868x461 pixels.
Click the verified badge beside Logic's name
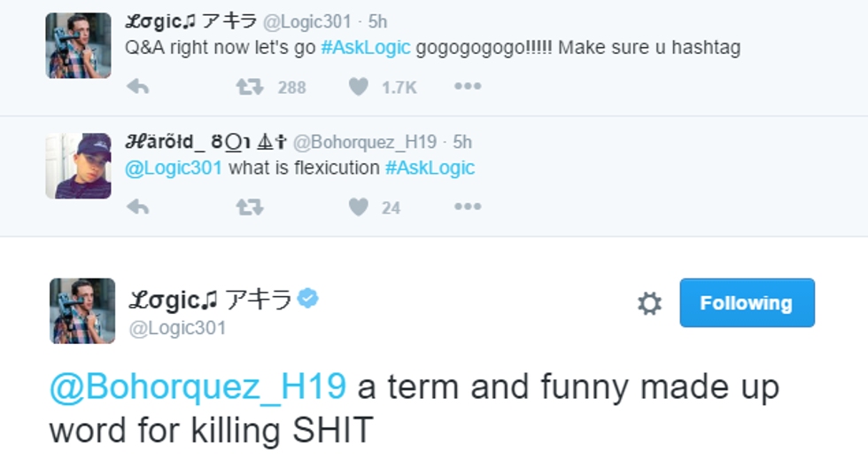coord(308,300)
